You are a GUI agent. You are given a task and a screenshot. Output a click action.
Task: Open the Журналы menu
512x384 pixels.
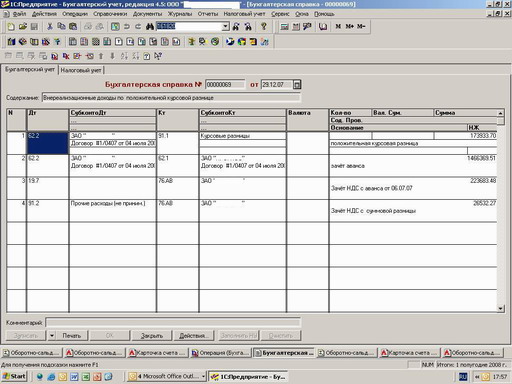click(180, 14)
